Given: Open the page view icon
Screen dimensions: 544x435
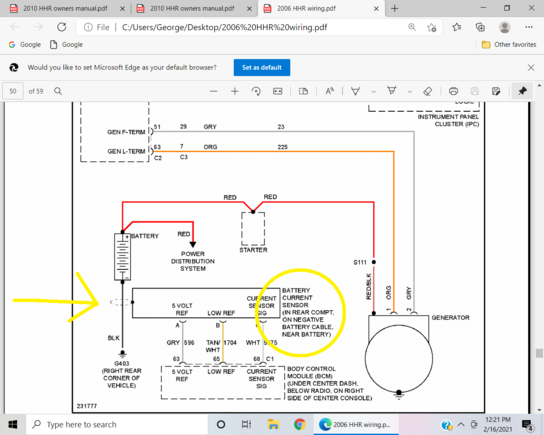Looking at the screenshot, I should tap(304, 91).
